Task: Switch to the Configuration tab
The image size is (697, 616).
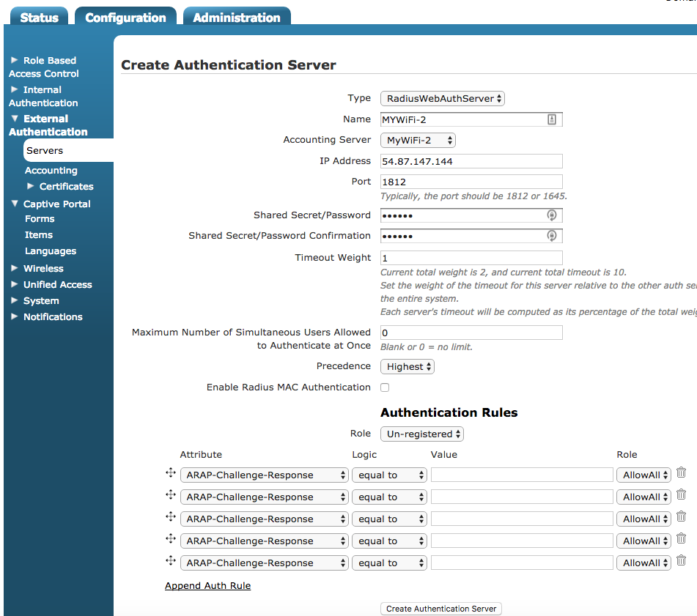Action: [125, 17]
